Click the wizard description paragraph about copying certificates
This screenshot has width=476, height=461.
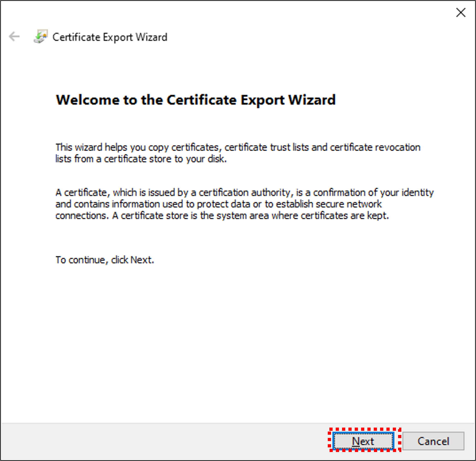click(238, 153)
